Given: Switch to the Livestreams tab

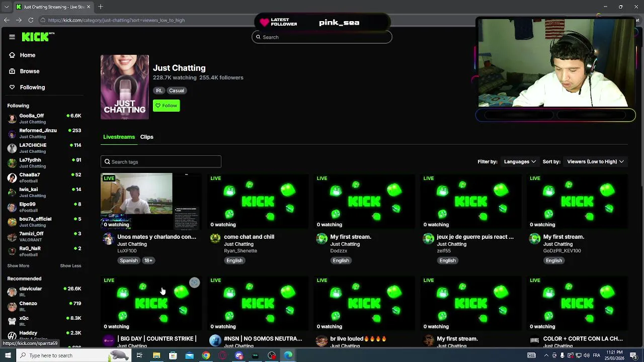Looking at the screenshot, I should 119,137.
